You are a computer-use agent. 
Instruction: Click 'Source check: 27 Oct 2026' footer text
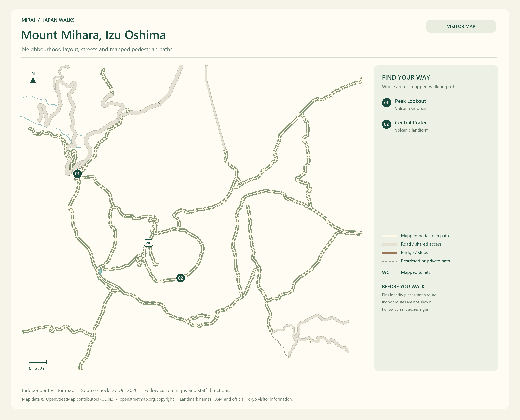click(x=109, y=390)
